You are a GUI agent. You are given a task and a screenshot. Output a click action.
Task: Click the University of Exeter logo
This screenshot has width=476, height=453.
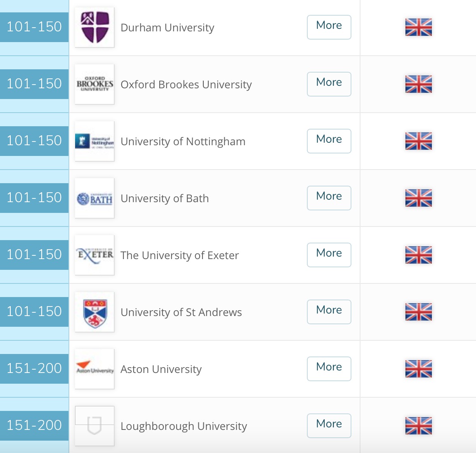(94, 255)
